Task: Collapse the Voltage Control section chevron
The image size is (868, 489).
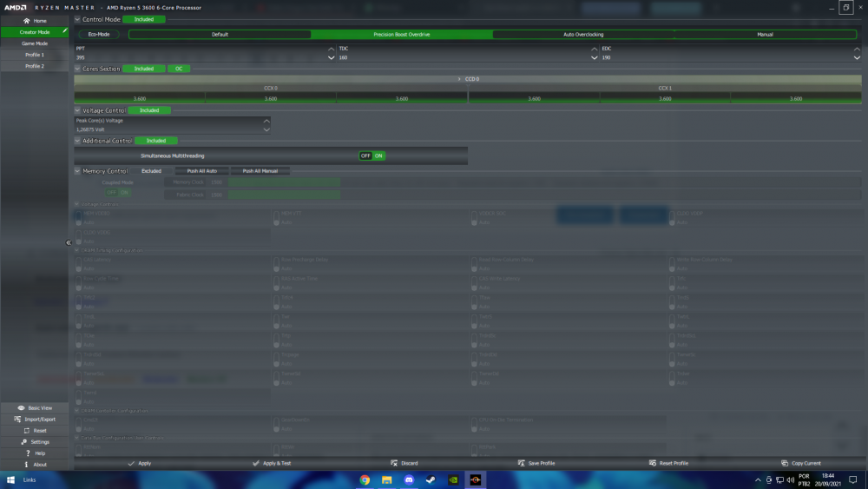Action: pos(77,110)
